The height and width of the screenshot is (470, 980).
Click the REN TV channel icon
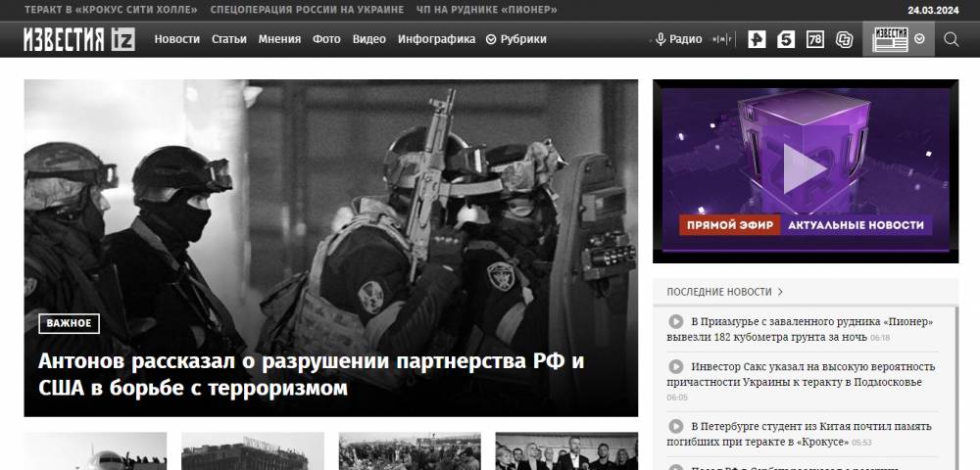(756, 39)
